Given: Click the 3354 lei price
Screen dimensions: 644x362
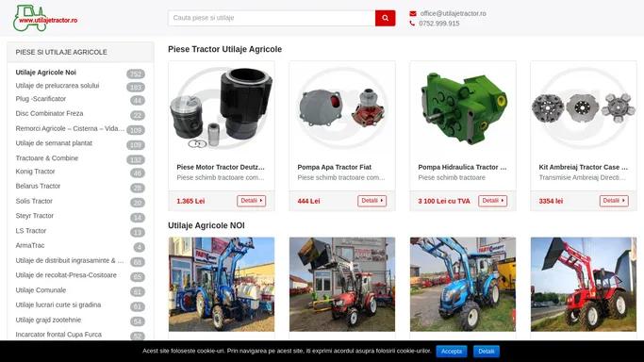Looking at the screenshot, I should [x=551, y=201].
